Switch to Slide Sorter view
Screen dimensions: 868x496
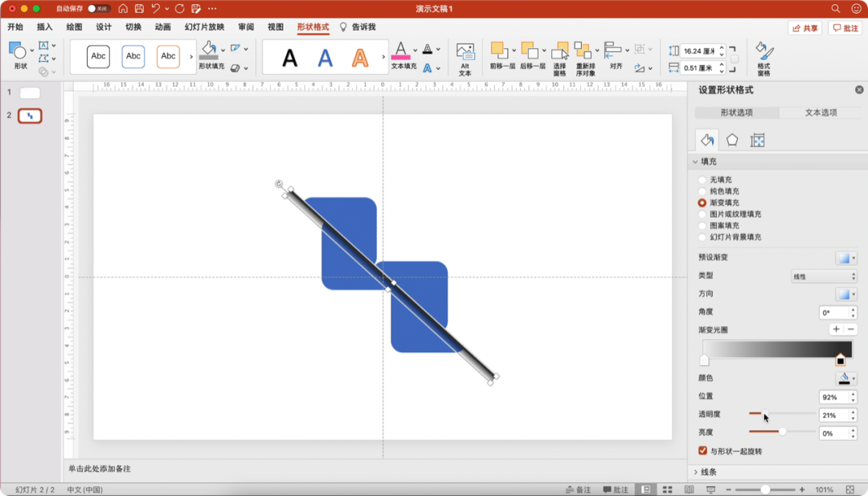point(668,490)
